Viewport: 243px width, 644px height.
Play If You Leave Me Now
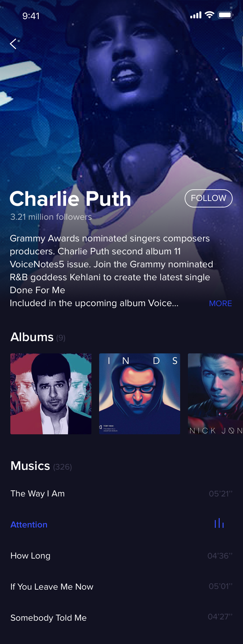121,587
